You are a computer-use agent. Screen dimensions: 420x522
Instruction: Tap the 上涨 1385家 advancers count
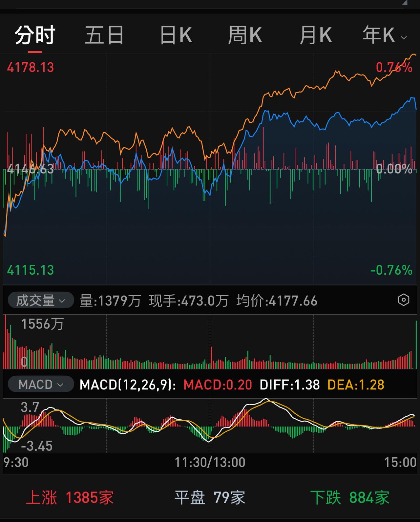tap(70, 497)
